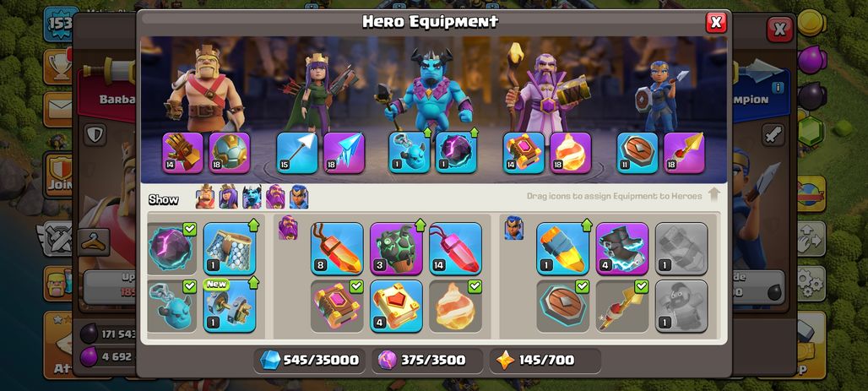Choose the New gear equipment item
Screen dimensions: 868x391
click(x=230, y=306)
